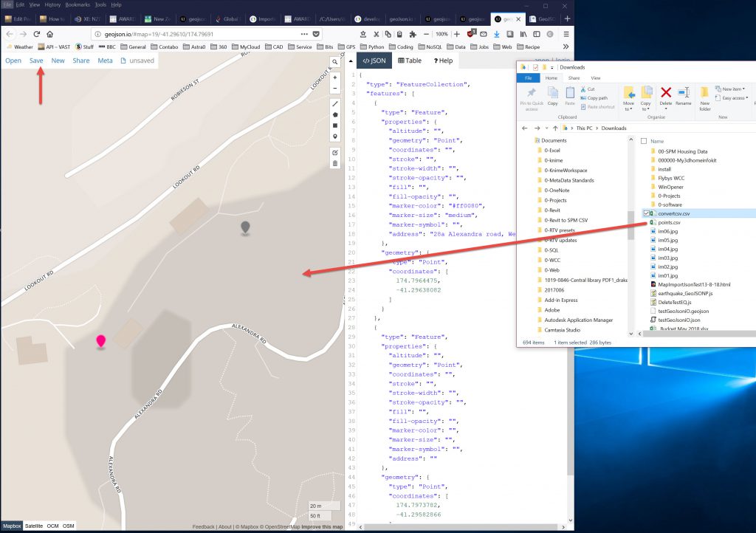Click the delete layers trash icon

pyautogui.click(x=335, y=163)
